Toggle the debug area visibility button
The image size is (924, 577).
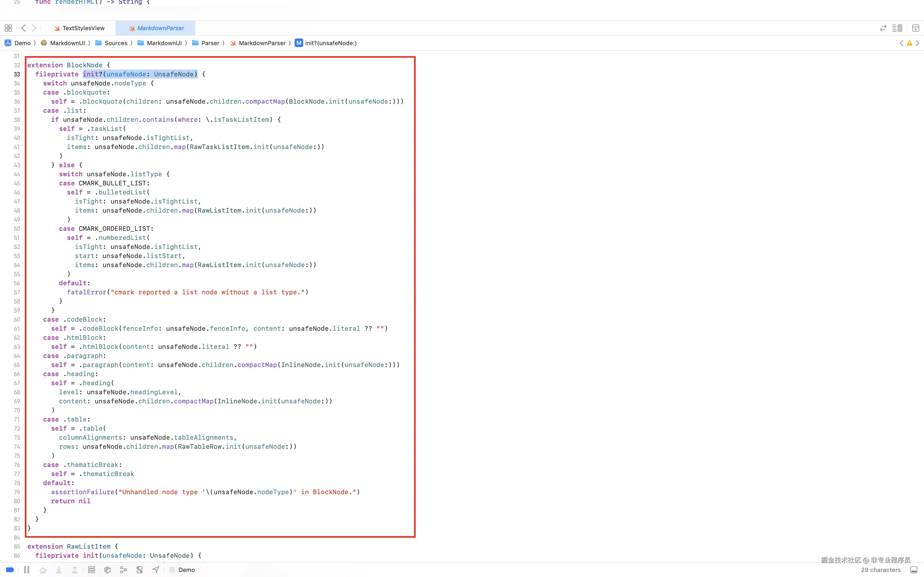point(914,570)
